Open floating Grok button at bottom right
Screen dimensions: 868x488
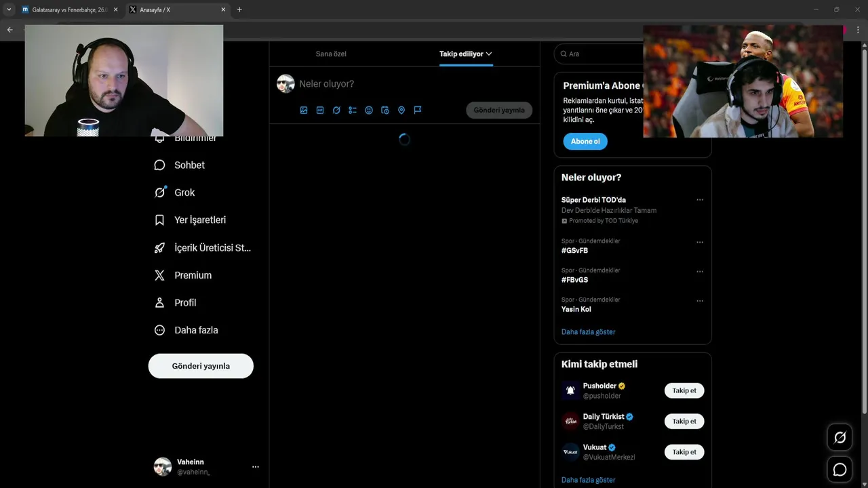point(840,438)
